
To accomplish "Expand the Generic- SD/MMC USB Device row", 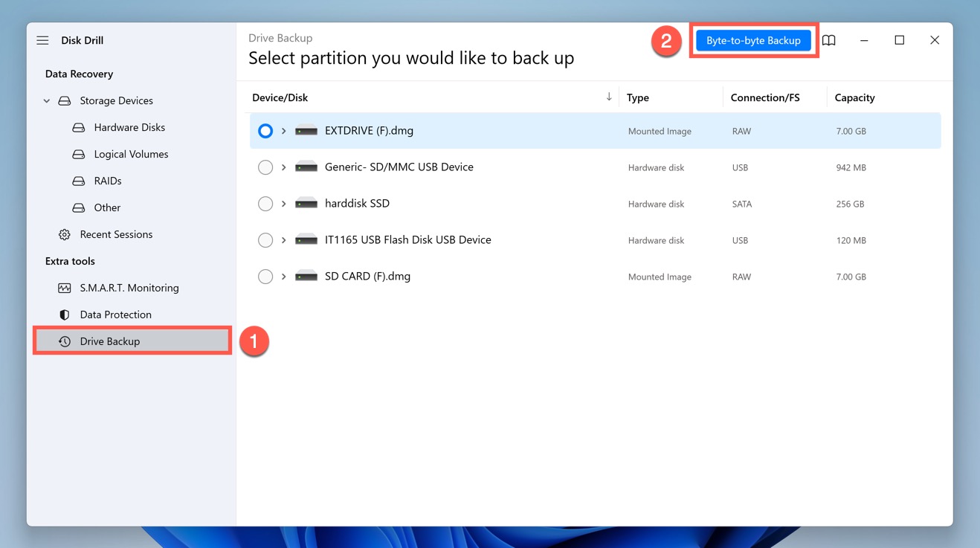I will [x=283, y=167].
